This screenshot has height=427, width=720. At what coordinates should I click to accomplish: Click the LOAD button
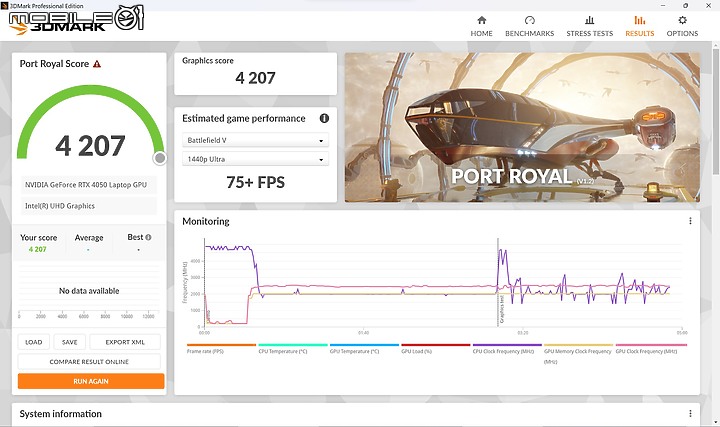pyautogui.click(x=34, y=342)
